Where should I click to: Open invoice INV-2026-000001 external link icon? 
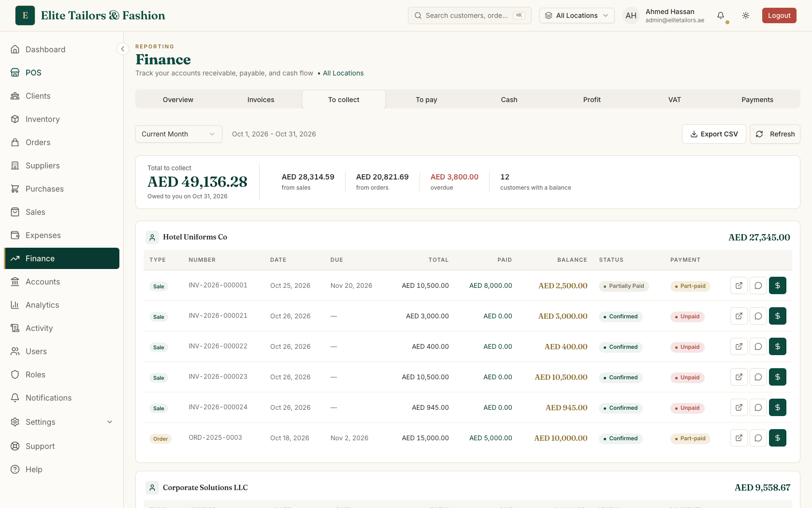tap(739, 285)
